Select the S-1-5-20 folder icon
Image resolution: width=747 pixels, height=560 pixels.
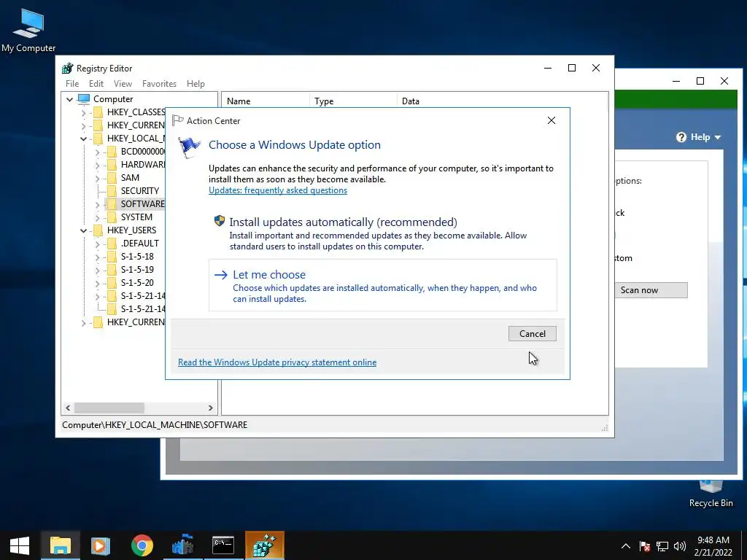pyautogui.click(x=112, y=283)
